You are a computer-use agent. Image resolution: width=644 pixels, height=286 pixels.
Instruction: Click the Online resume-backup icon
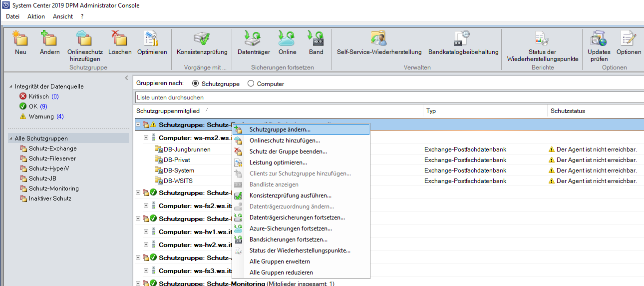[x=287, y=38]
